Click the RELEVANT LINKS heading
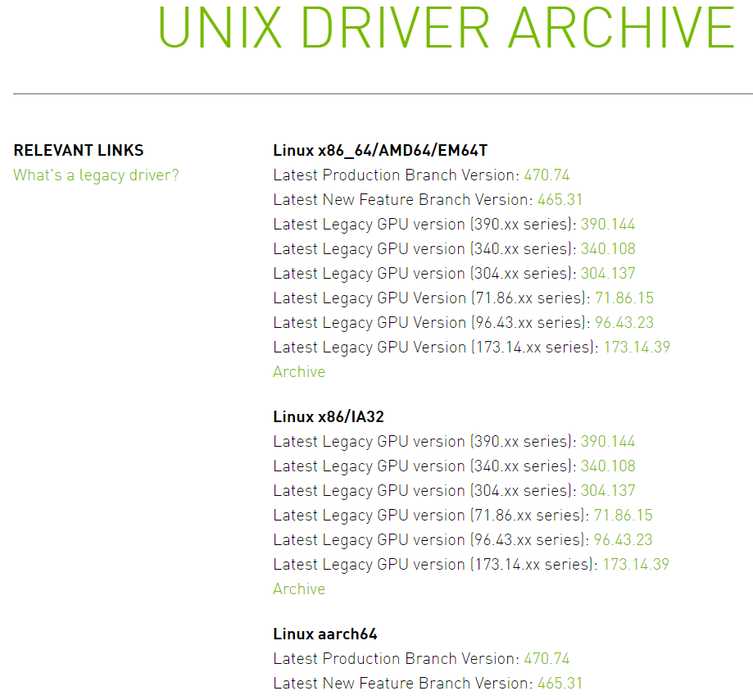Viewport: 753px width, 700px height. (79, 150)
